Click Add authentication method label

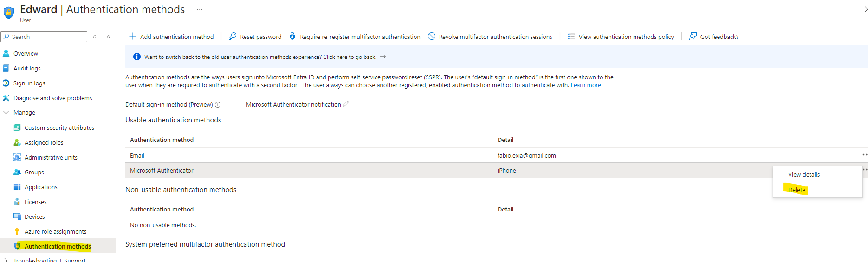point(177,37)
